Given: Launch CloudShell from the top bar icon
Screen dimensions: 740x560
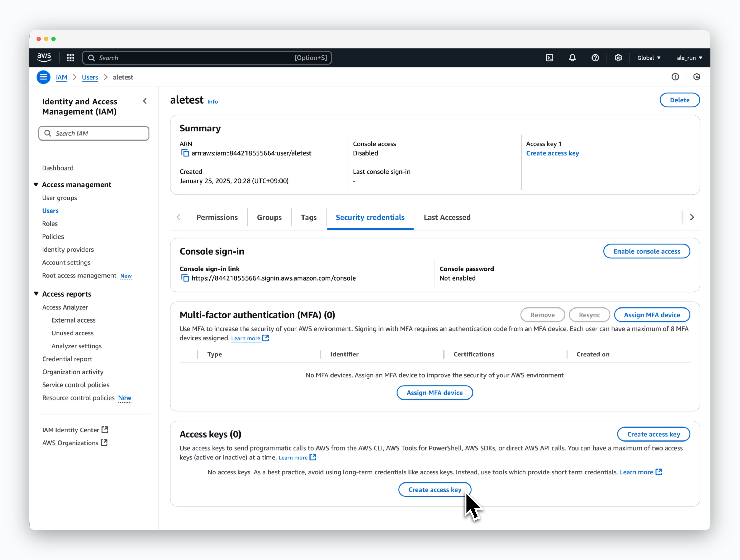Looking at the screenshot, I should tap(549, 58).
